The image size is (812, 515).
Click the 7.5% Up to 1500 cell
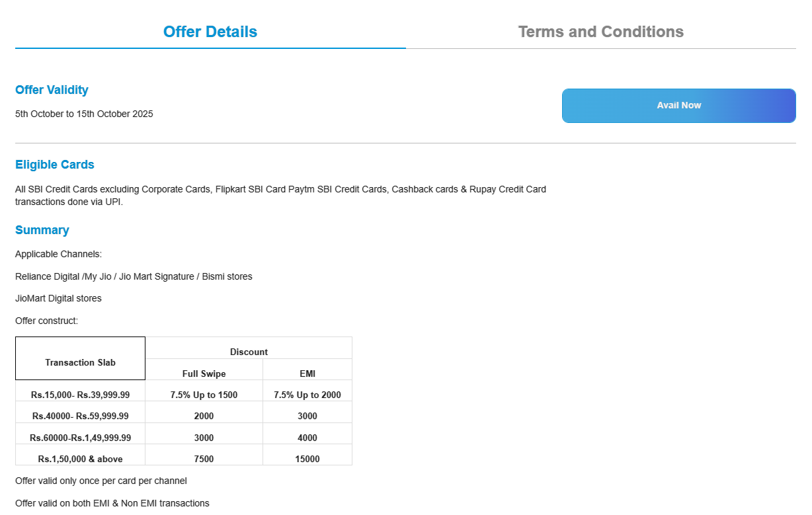coord(204,395)
